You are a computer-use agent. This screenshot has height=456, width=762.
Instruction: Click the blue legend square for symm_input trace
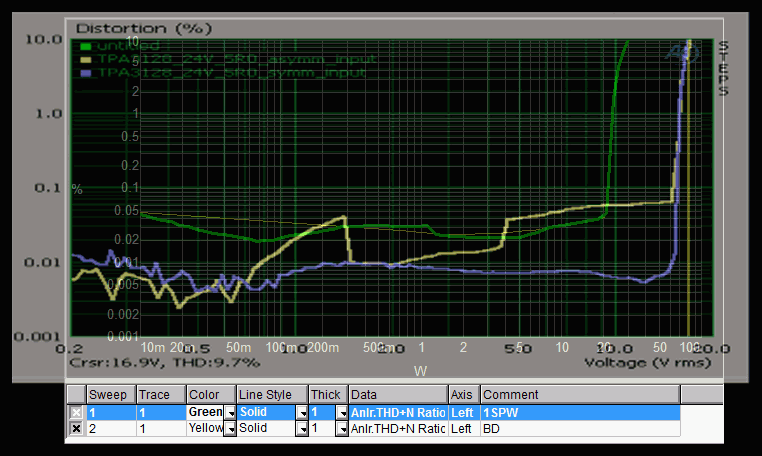(86, 73)
